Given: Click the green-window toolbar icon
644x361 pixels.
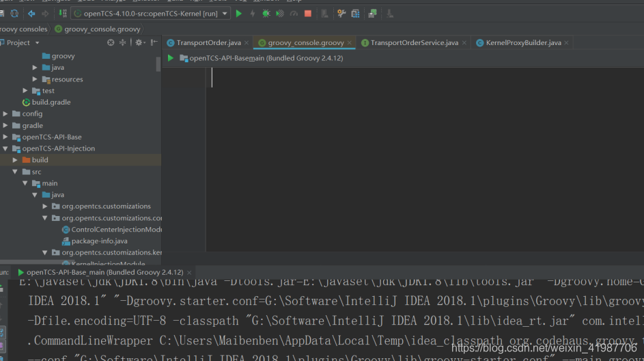Looking at the screenshot, I should point(372,14).
